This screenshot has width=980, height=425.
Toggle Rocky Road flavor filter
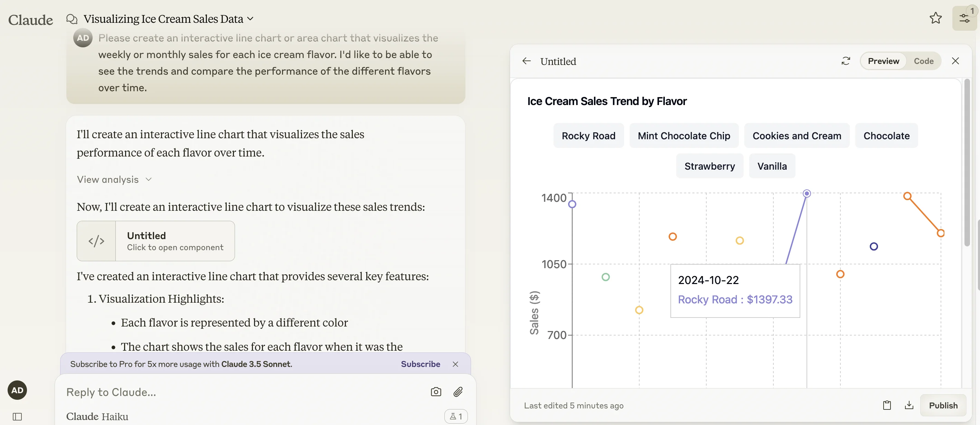(x=588, y=136)
